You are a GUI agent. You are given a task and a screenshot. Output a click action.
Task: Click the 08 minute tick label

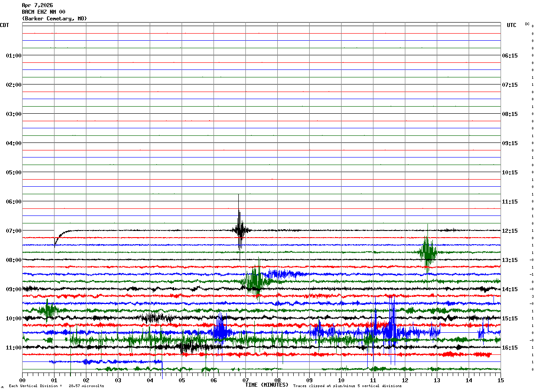[x=277, y=380]
